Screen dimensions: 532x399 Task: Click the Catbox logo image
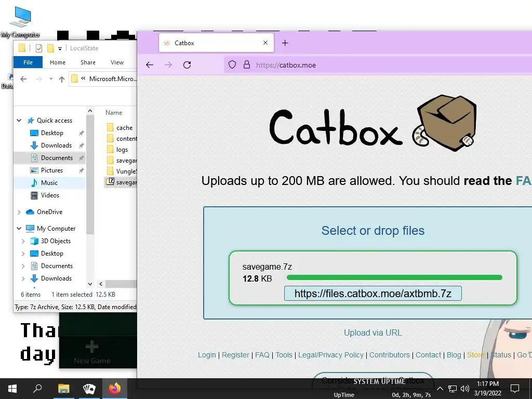[x=373, y=123]
